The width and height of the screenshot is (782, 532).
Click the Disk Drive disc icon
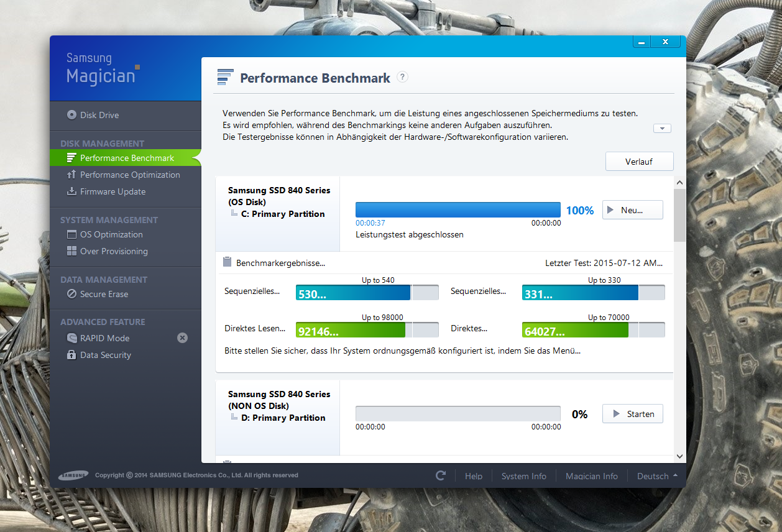coord(71,115)
